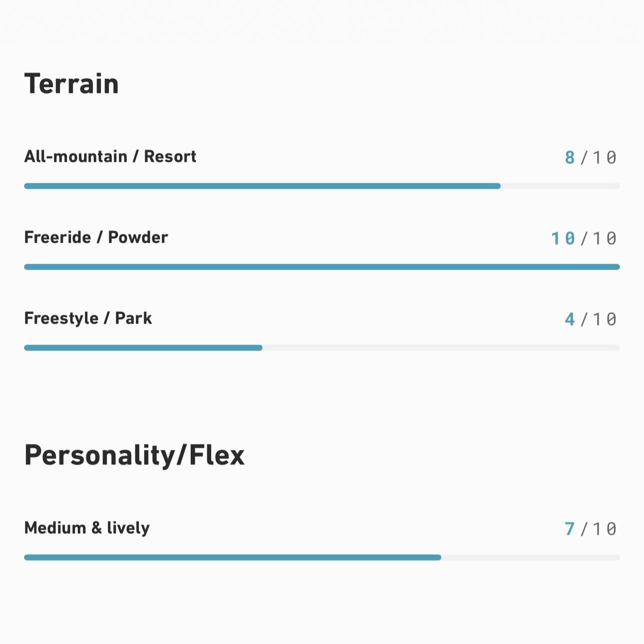Click the unfilled end of Freestyle / Park bar
This screenshot has width=644, height=644.
(441, 348)
